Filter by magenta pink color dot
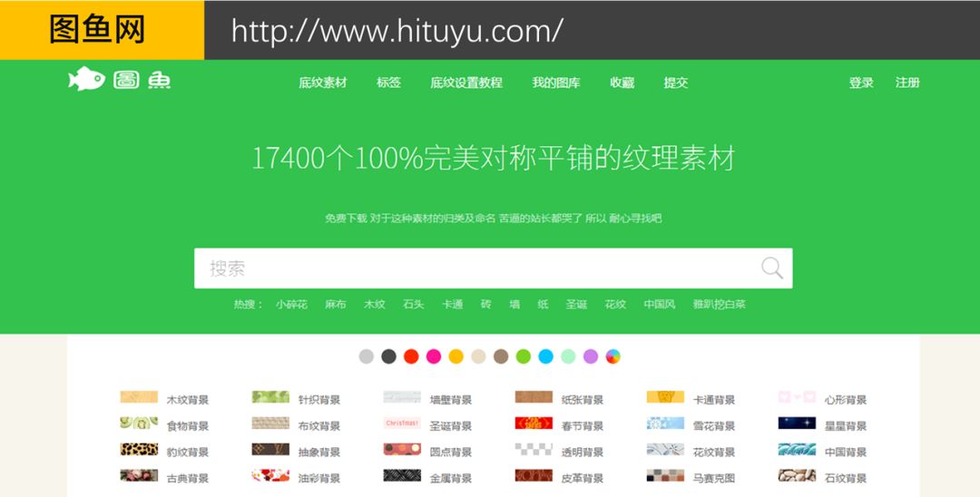980x497 pixels. [x=434, y=356]
